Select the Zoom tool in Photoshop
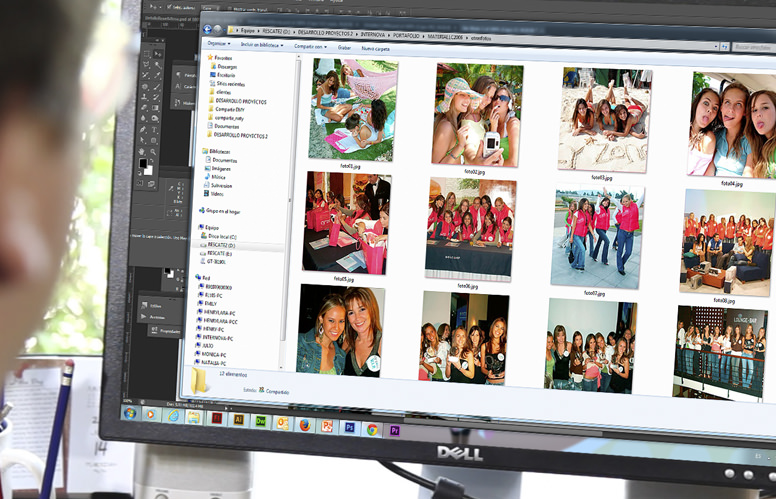776x499 pixels. point(153,151)
